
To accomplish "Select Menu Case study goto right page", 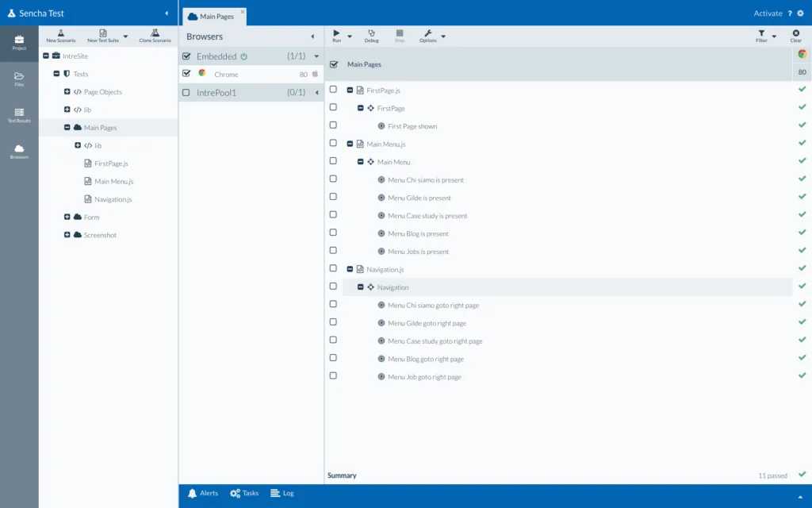I will click(x=435, y=341).
